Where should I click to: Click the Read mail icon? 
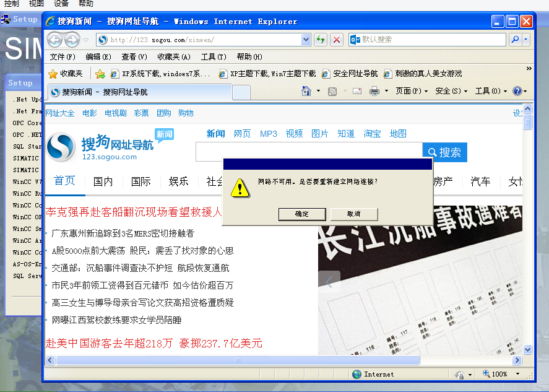357,92
